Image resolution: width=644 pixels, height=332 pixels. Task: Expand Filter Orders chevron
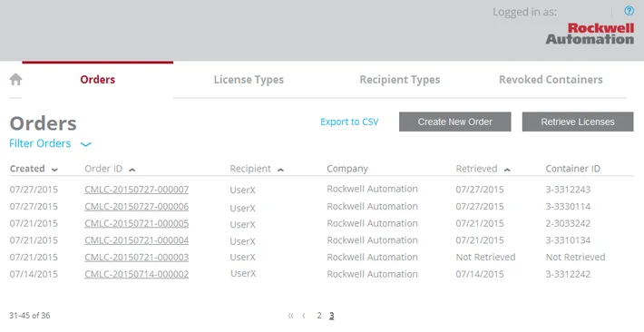(x=86, y=144)
